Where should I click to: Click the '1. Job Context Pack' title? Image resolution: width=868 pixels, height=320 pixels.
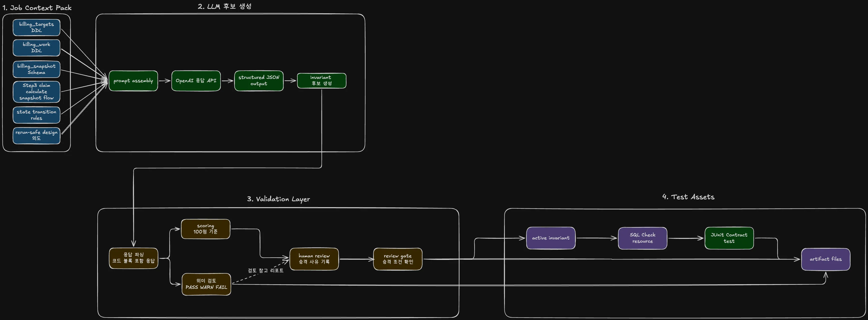point(37,8)
